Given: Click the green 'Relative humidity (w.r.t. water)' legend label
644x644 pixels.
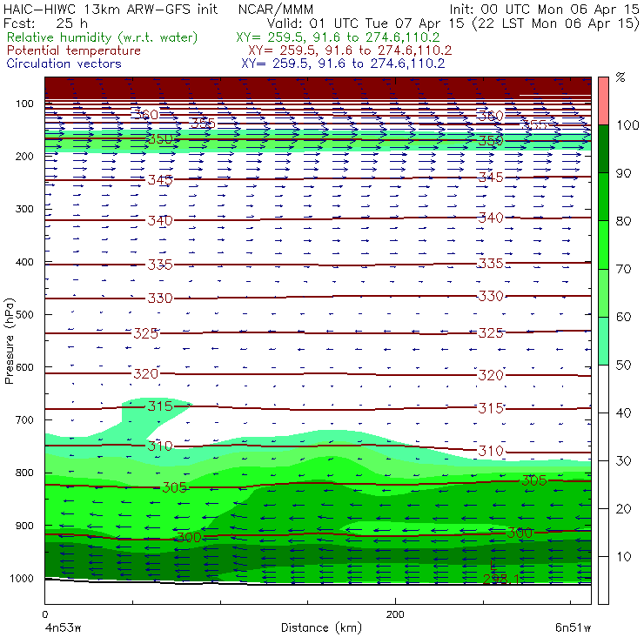Looking at the screenshot, I should tap(103, 37).
